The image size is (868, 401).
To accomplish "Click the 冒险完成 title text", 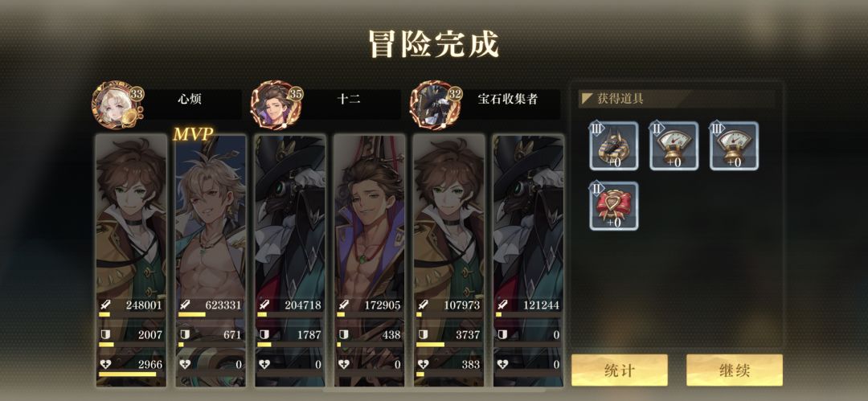I will point(434,44).
